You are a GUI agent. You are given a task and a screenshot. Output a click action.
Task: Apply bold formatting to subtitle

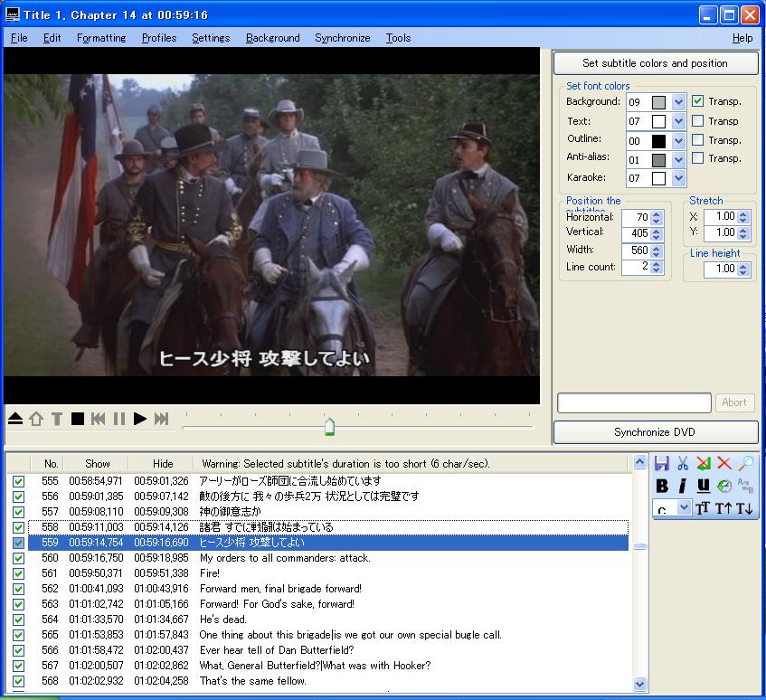pyautogui.click(x=662, y=486)
